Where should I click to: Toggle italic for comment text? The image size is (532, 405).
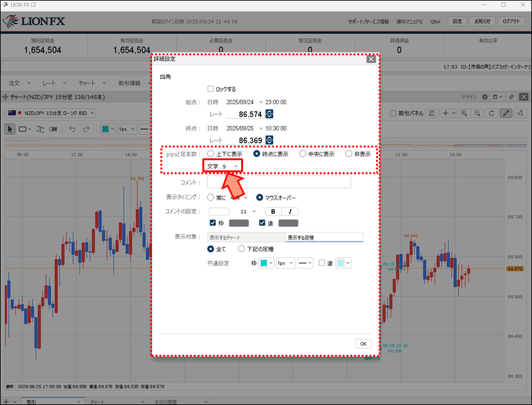(290, 211)
